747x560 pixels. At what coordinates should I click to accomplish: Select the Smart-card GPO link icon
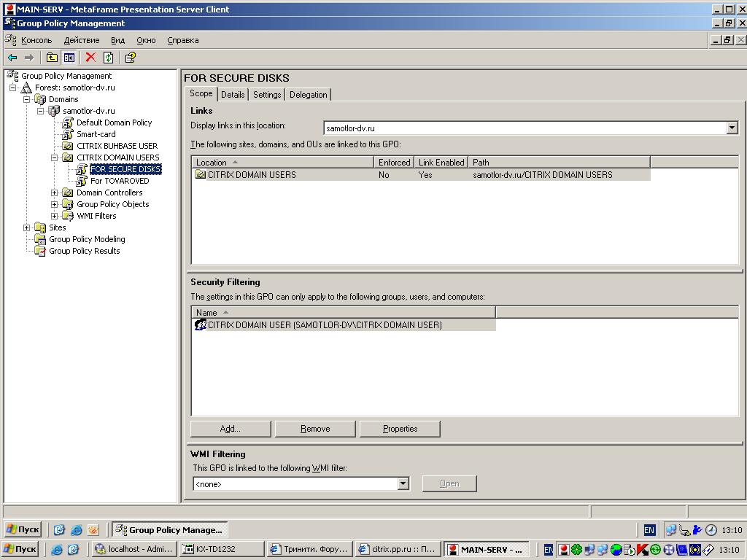tap(68, 134)
